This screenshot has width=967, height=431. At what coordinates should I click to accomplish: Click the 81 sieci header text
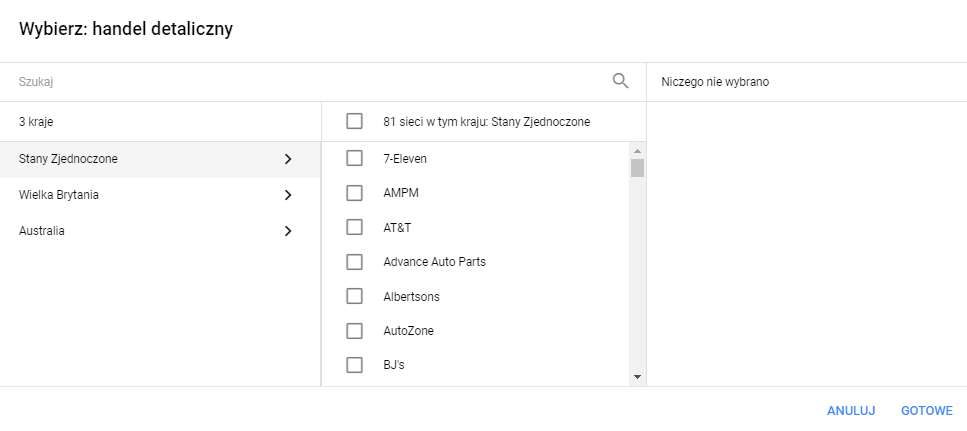point(487,122)
